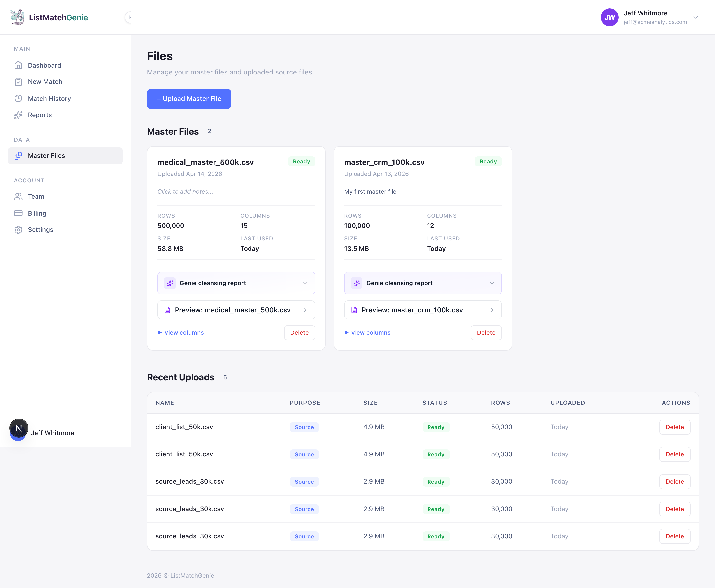Delete the master_crm_100k.csv master file
Image resolution: width=715 pixels, height=588 pixels.
[486, 333]
